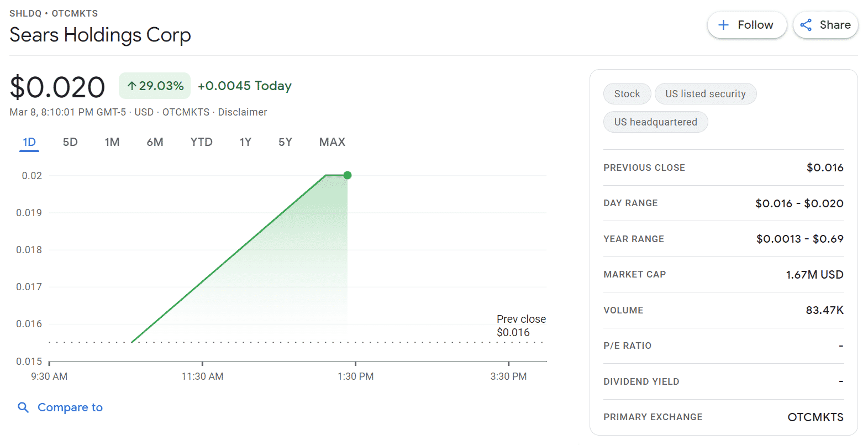Click the Stock category chip
Screen dimensions: 868x445
pos(627,94)
